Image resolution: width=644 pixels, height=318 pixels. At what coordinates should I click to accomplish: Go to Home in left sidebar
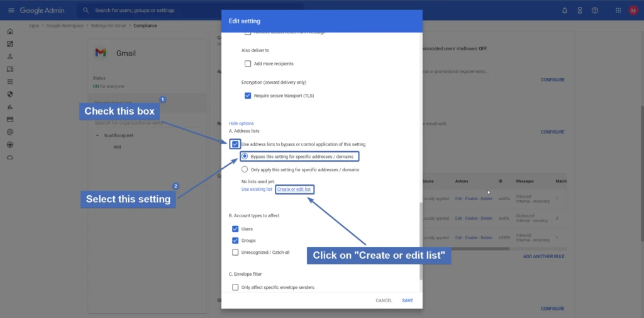click(x=10, y=31)
